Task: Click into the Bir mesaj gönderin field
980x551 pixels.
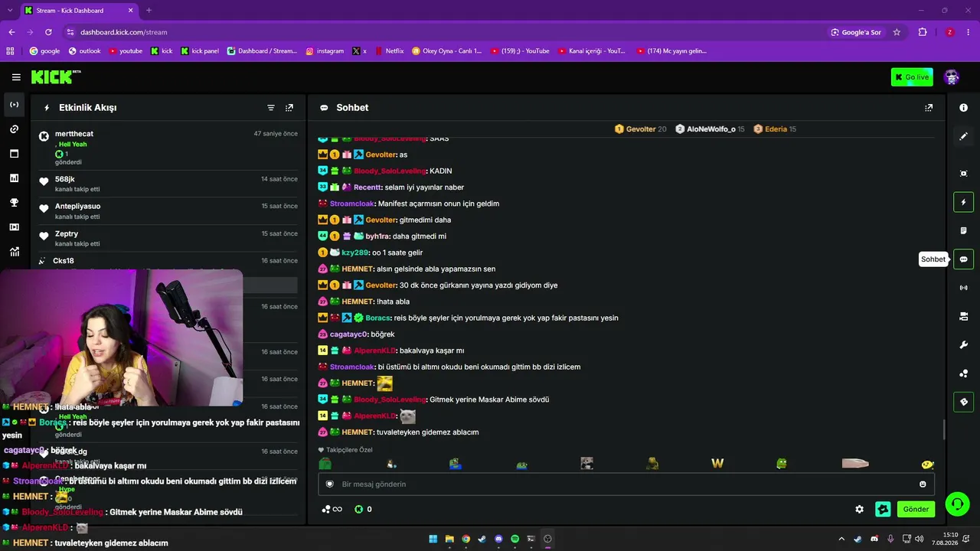Action: (x=626, y=484)
